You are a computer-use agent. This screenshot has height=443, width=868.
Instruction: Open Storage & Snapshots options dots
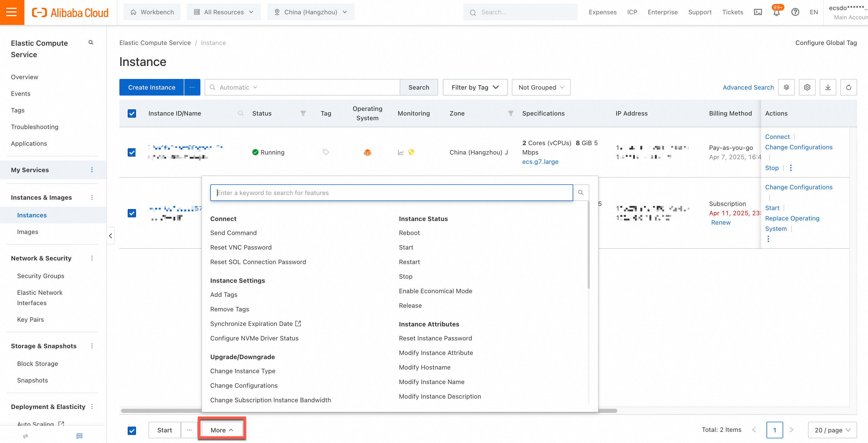coord(92,346)
